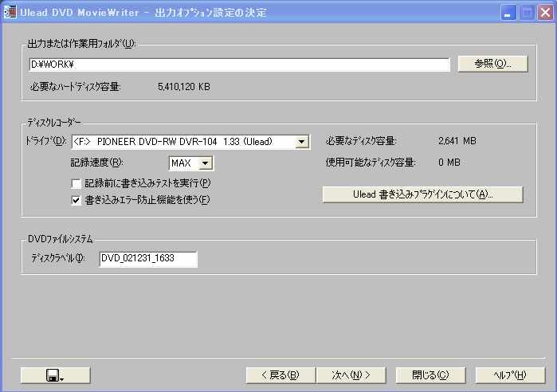Toggle 書き込みエラー防止機能を使う checkbox
557x392 pixels.
coord(76,200)
